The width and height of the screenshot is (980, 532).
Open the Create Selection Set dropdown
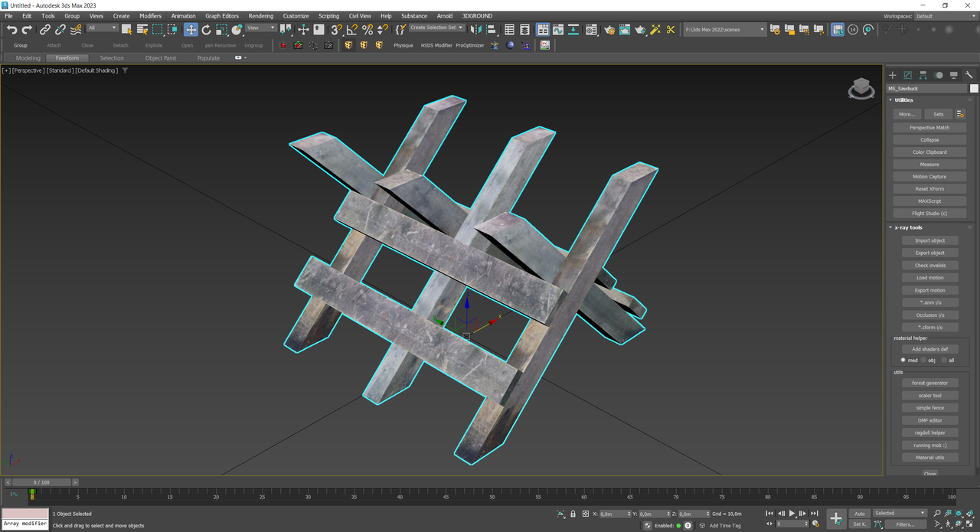coord(436,28)
